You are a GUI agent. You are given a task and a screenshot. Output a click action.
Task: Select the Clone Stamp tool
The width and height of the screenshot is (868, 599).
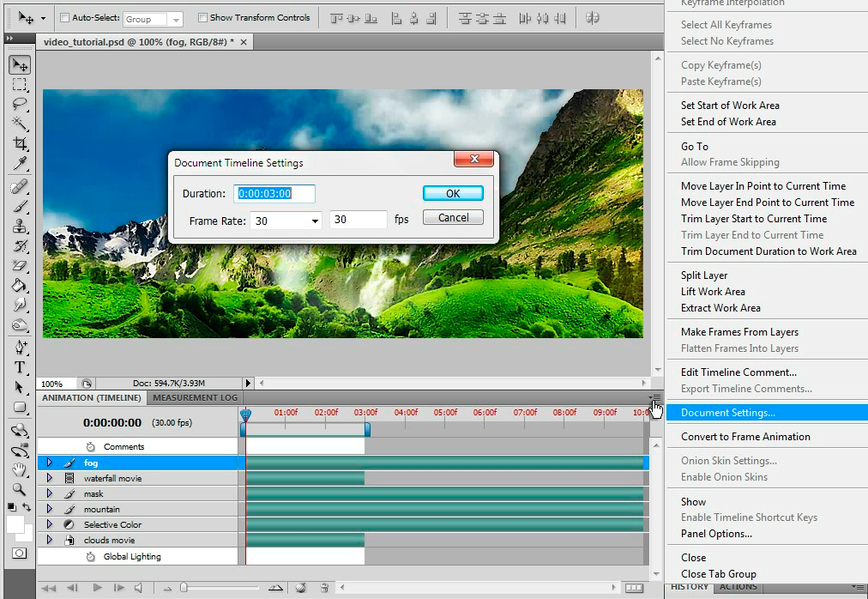pyautogui.click(x=20, y=226)
